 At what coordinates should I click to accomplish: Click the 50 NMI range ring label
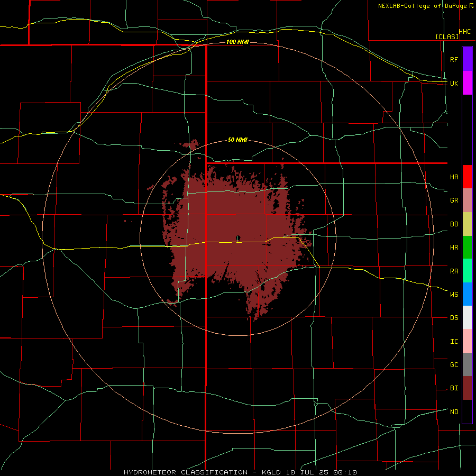[x=237, y=140]
